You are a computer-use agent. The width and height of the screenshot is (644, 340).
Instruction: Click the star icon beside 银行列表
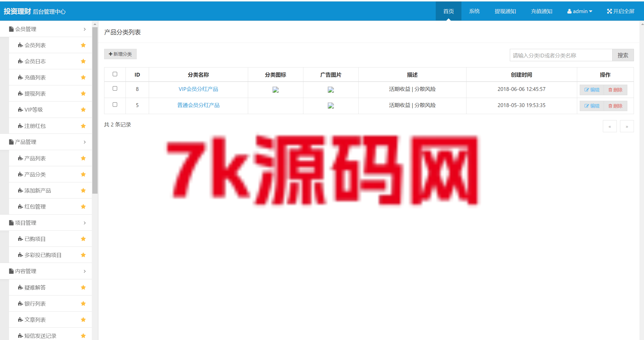pyautogui.click(x=83, y=303)
